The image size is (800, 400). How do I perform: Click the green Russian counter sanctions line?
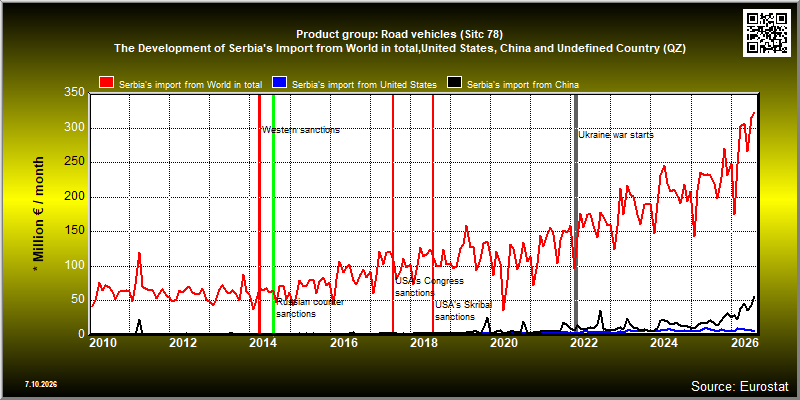coord(273,214)
